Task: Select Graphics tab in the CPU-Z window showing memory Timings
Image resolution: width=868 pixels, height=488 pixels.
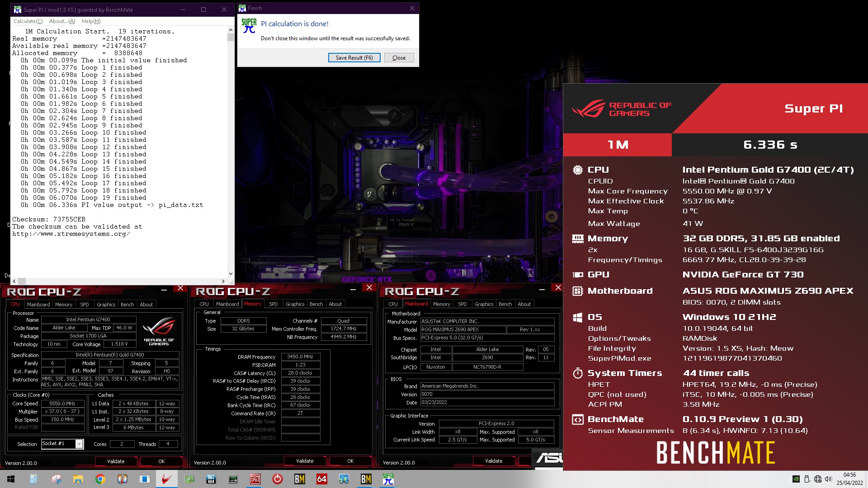Action: point(295,304)
